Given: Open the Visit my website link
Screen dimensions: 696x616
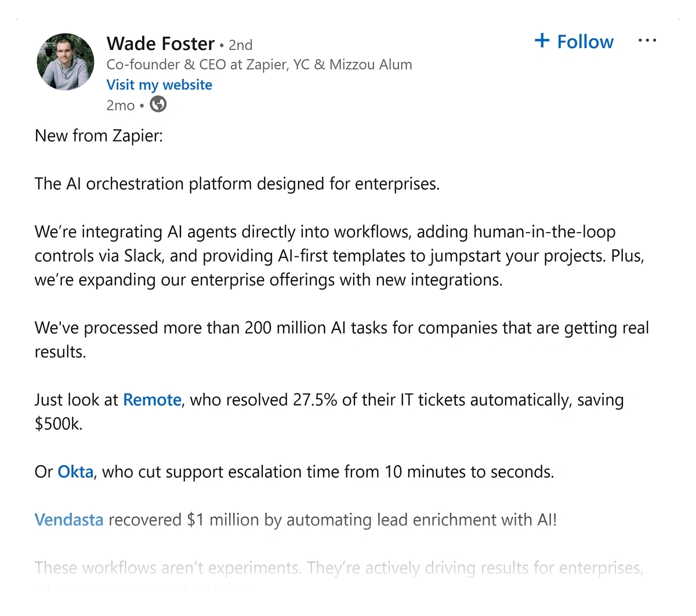Looking at the screenshot, I should click(159, 85).
